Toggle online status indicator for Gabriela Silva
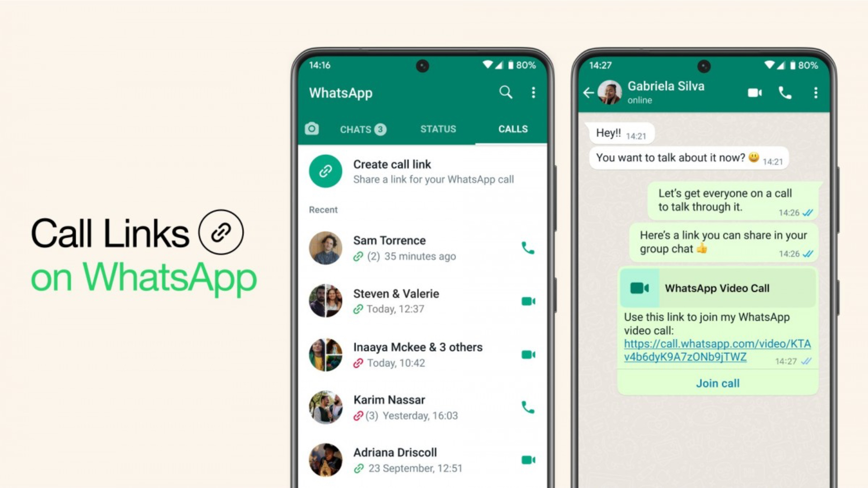Screen dimensions: 868x488 (642, 100)
